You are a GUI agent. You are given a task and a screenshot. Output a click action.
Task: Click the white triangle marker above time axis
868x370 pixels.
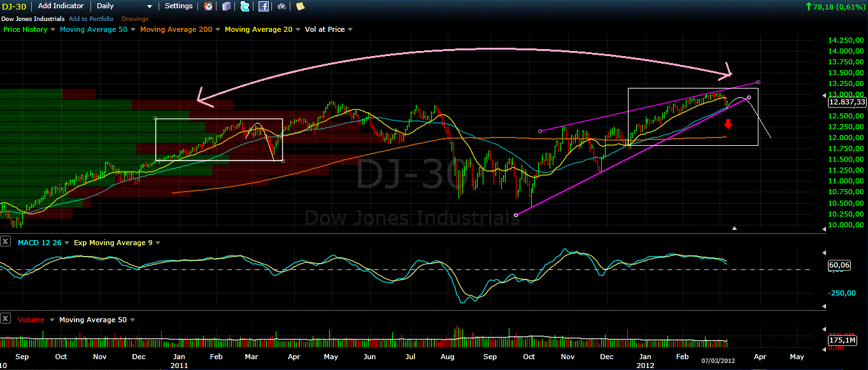click(734, 227)
